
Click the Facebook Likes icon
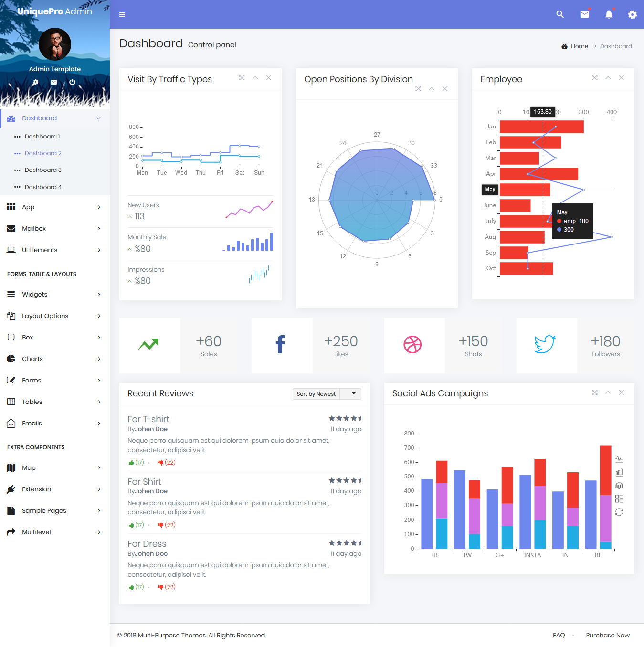pos(281,344)
